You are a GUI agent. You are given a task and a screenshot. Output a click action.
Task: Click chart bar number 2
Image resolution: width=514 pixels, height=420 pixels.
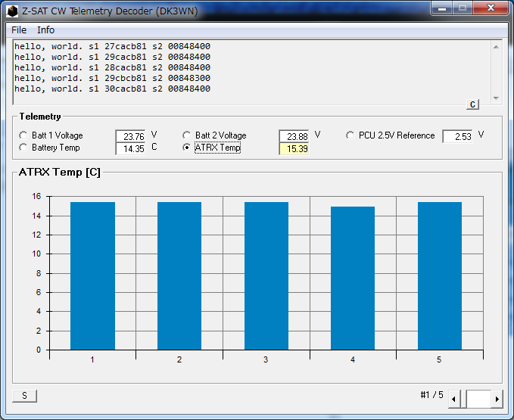click(179, 276)
